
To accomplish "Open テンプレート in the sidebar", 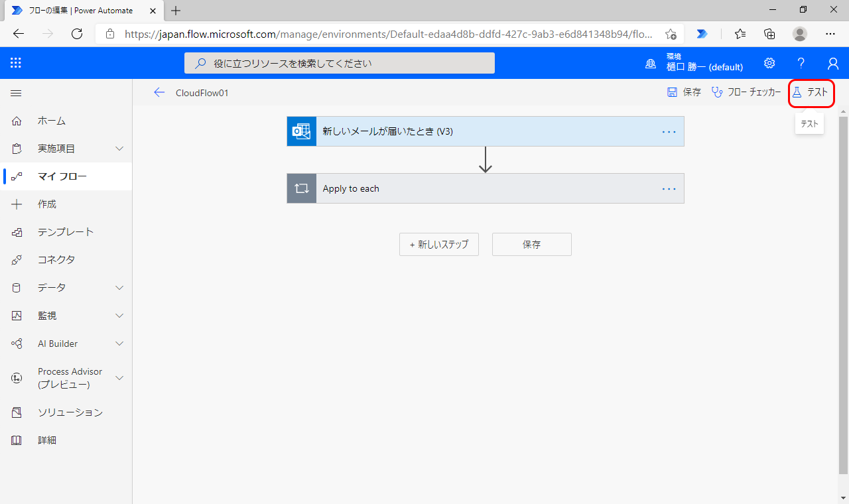I will tap(66, 232).
